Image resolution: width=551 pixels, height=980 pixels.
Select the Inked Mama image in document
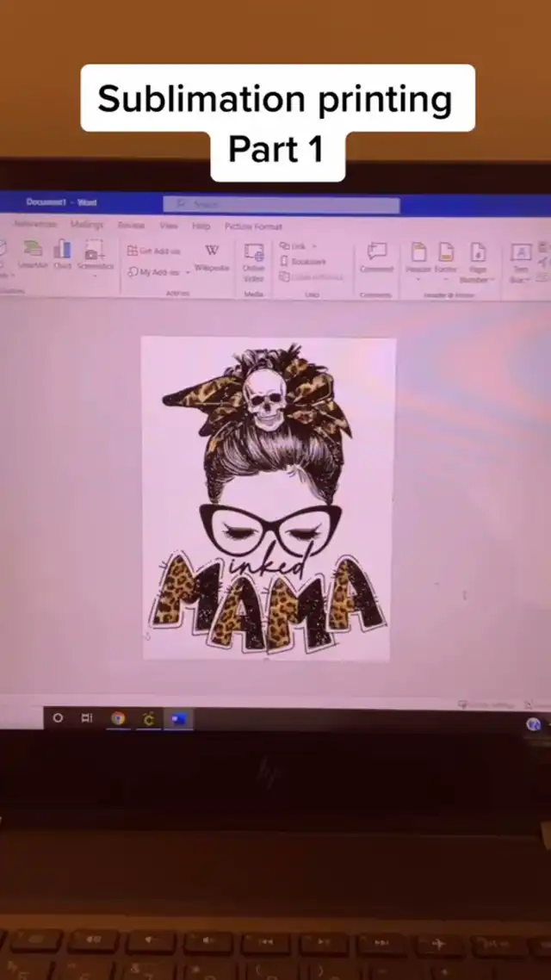268,498
